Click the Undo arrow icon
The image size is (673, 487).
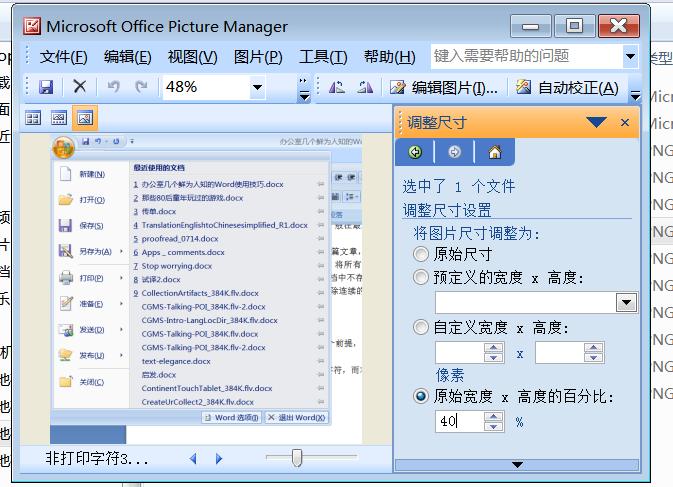[114, 87]
